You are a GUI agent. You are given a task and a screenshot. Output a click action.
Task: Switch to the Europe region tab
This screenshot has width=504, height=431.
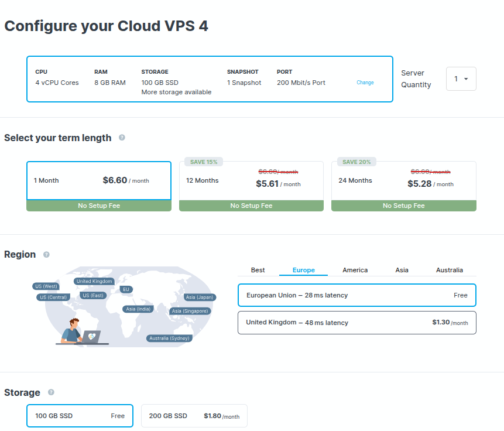click(x=303, y=270)
